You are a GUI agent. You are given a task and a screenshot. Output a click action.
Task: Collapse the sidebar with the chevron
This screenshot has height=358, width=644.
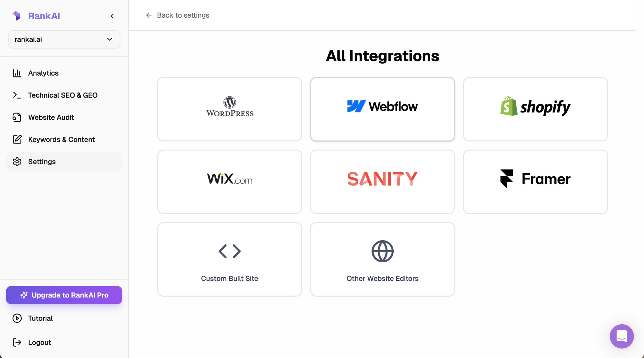click(x=112, y=16)
